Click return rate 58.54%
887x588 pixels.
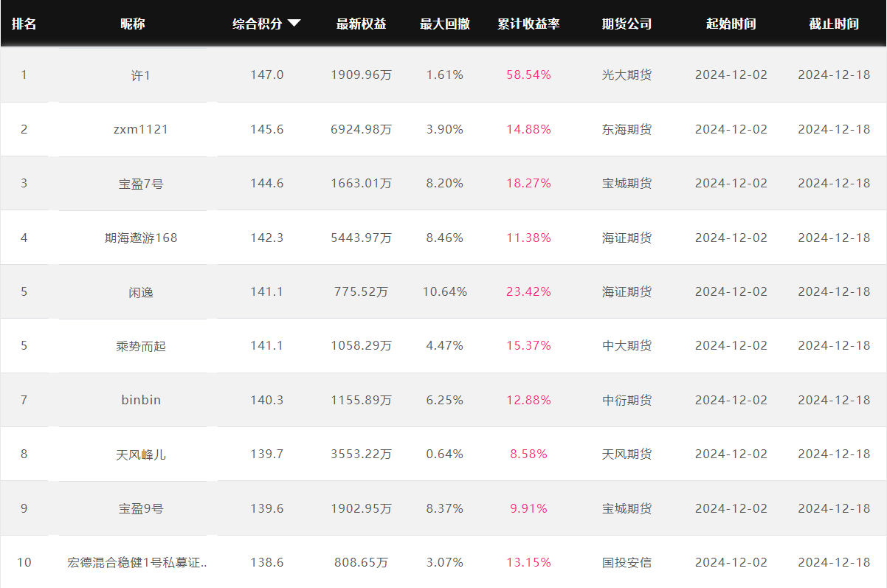[528, 75]
